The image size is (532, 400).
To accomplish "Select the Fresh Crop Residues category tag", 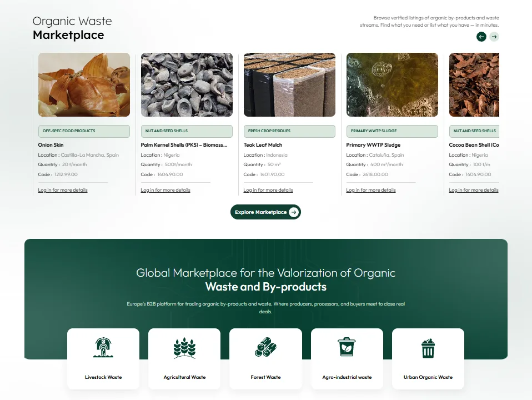I will click(289, 131).
